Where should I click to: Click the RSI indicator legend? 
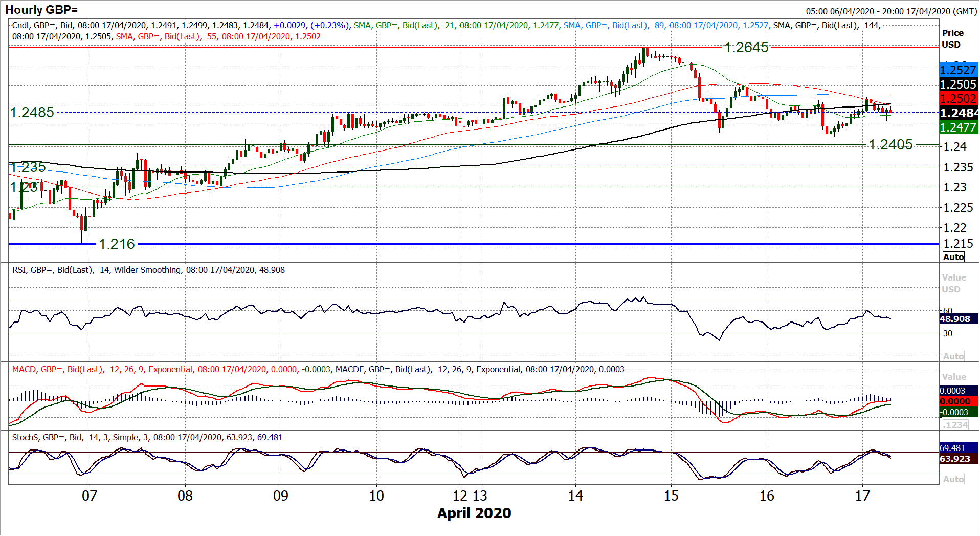pos(148,270)
